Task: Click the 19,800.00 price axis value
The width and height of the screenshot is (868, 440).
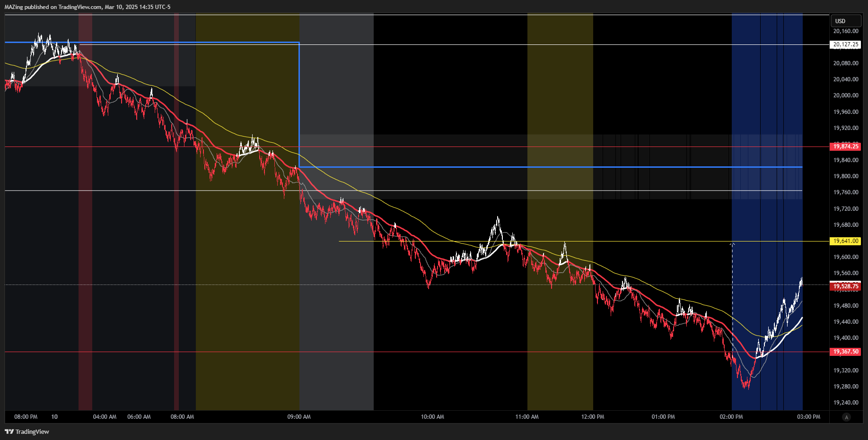Action: click(846, 176)
